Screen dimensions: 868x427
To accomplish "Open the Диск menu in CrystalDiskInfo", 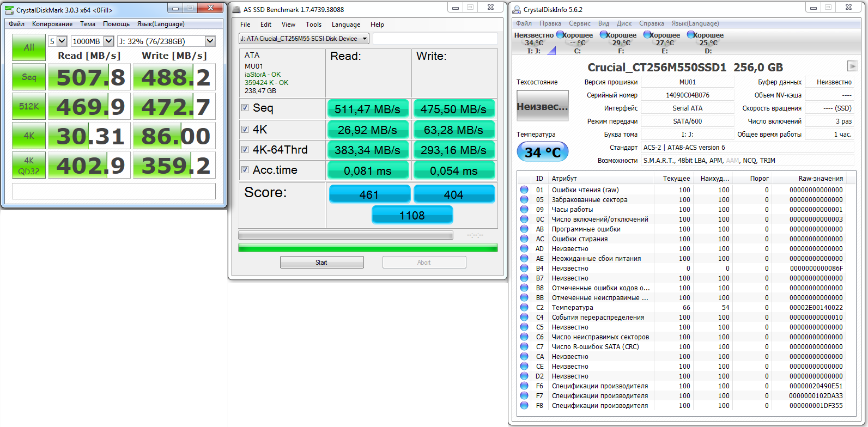I will tap(624, 23).
